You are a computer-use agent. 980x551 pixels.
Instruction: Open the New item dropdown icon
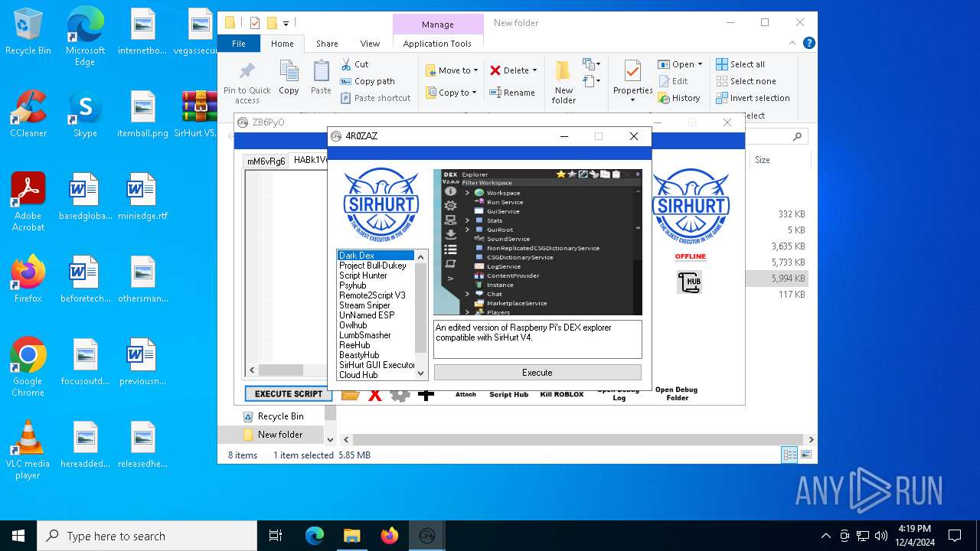click(591, 64)
